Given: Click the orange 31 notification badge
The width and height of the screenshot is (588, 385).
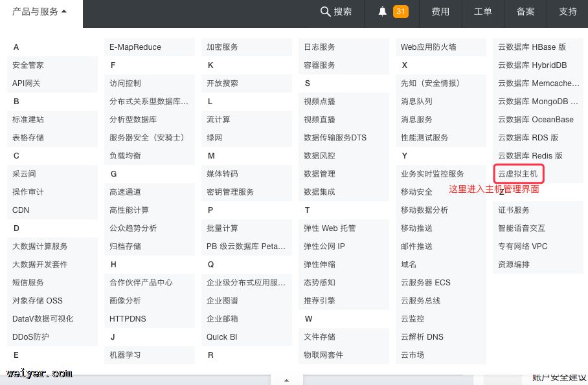Looking at the screenshot, I should pyautogui.click(x=400, y=12).
